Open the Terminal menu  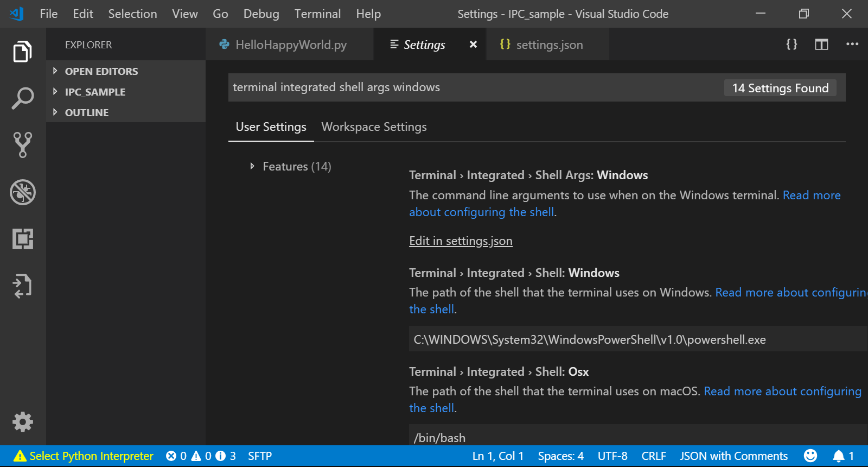coord(317,14)
